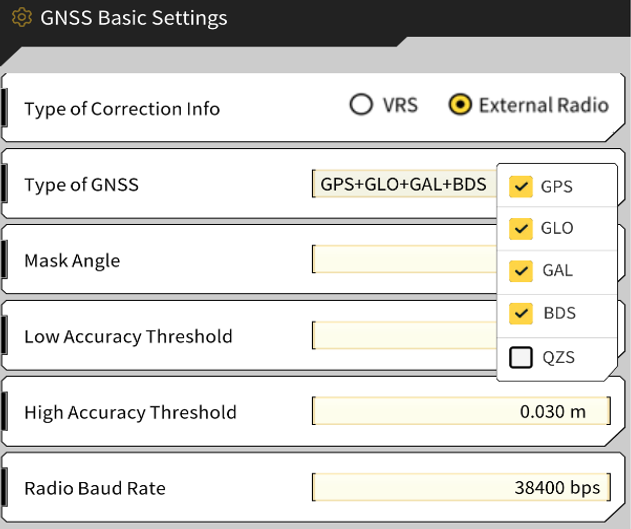Click the High Accuracy Threshold label
Viewport: 631px width, 529px height.
[130, 412]
